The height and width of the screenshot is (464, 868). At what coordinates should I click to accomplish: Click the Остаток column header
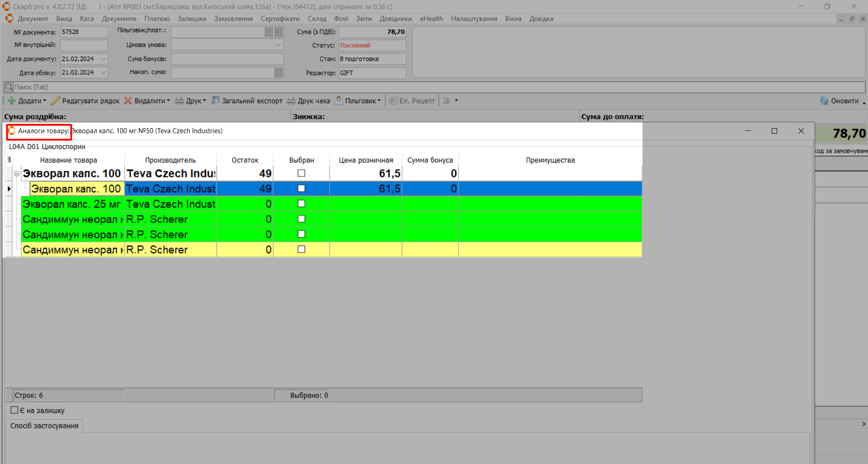244,160
